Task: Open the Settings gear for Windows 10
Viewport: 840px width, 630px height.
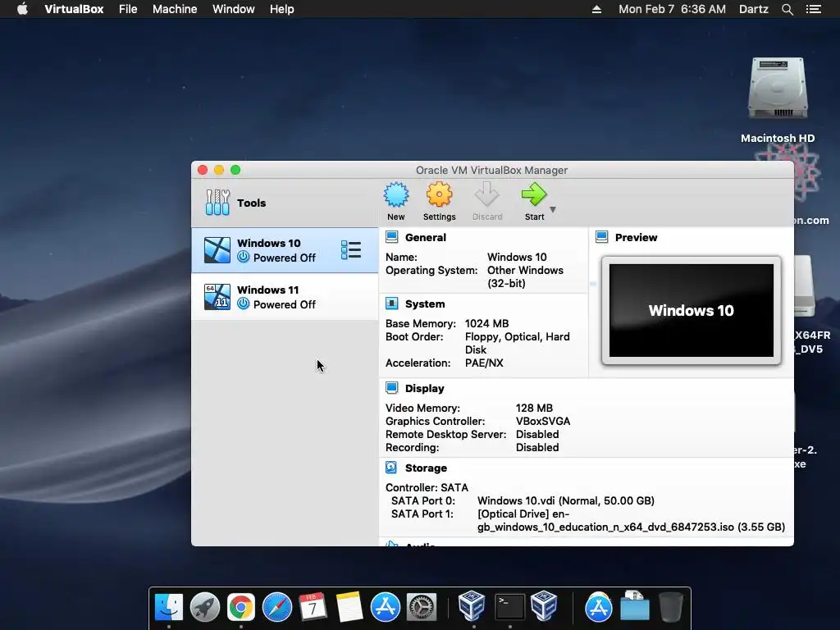Action: [440, 195]
